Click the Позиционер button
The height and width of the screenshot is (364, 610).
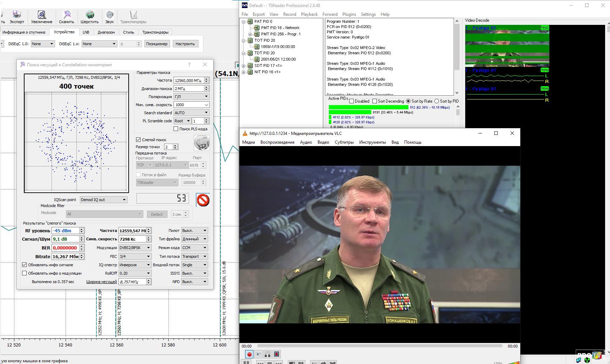(x=157, y=44)
